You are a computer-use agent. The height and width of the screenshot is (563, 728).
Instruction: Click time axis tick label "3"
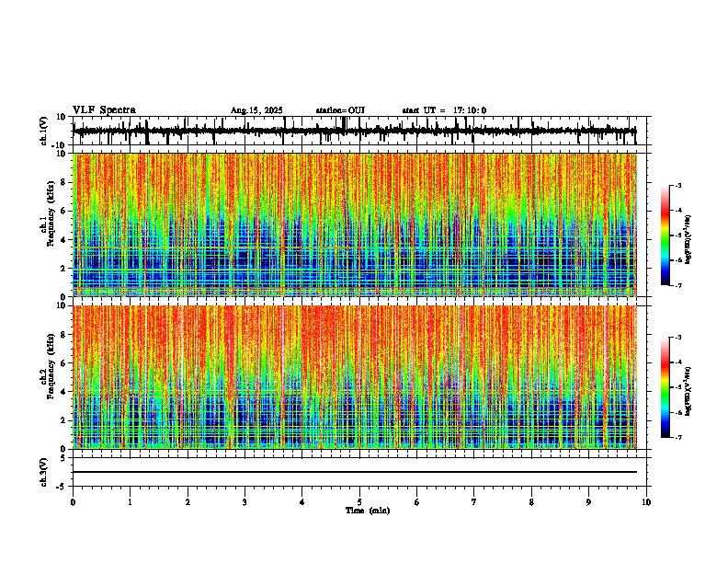[245, 502]
